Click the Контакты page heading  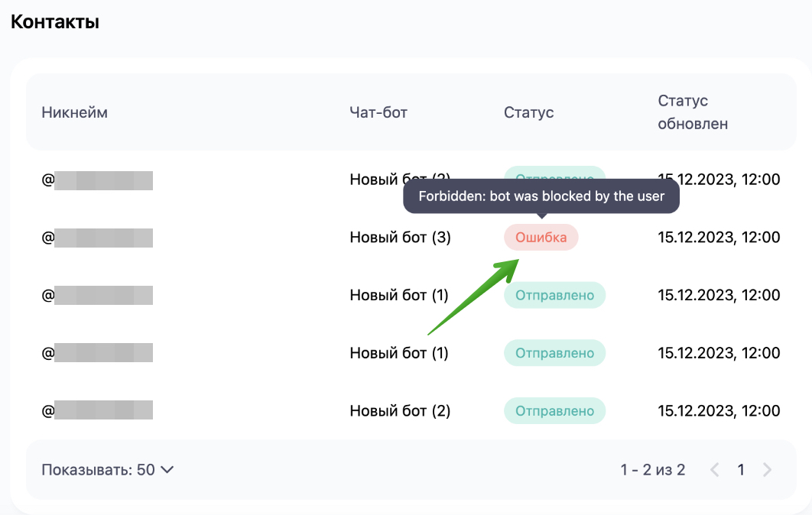pyautogui.click(x=55, y=21)
